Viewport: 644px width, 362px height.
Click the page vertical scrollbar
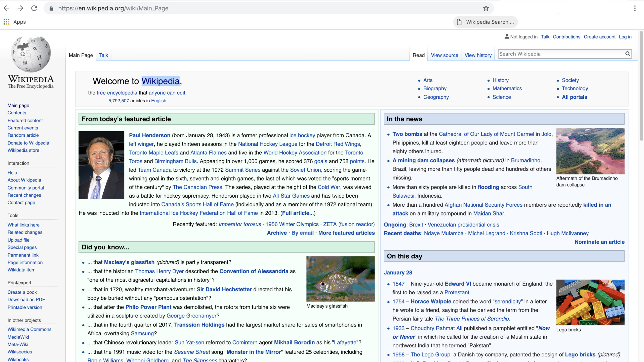pyautogui.click(x=641, y=85)
